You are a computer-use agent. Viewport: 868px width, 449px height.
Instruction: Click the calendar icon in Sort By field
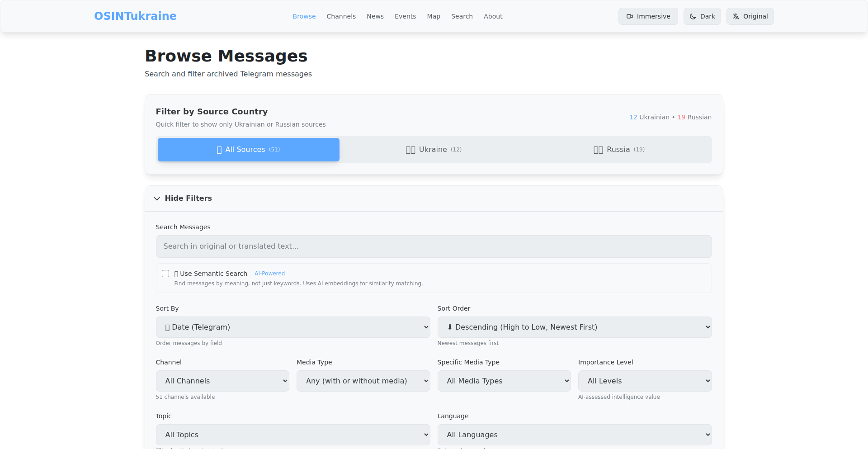coord(167,327)
